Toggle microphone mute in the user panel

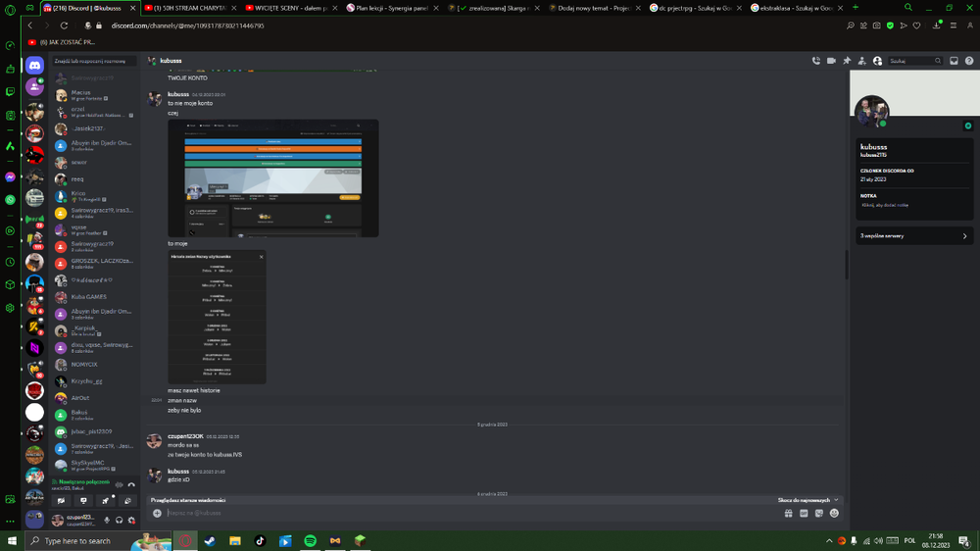click(107, 520)
